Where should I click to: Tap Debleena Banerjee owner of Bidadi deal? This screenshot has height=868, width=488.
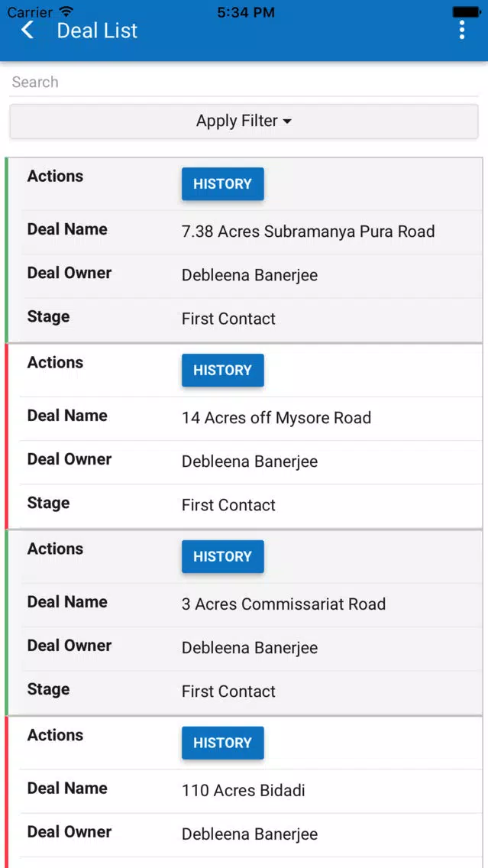250,834
